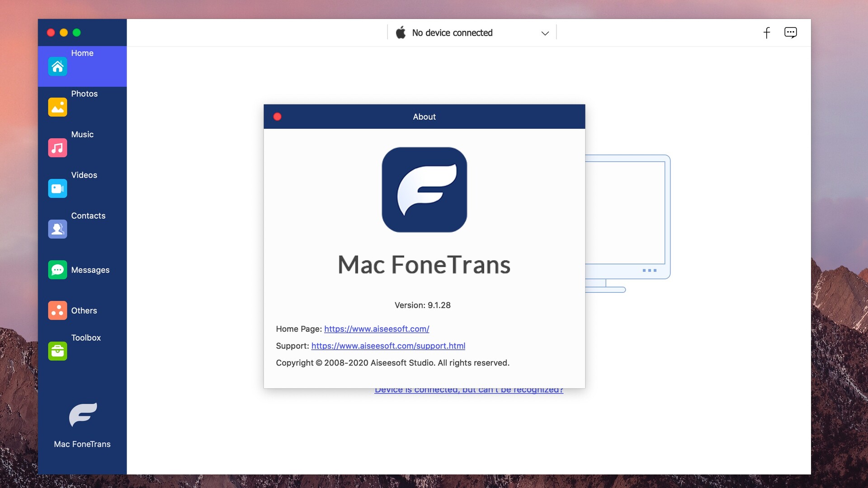Select the Contacts sidebar icon
868x488 pixels.
[57, 229]
